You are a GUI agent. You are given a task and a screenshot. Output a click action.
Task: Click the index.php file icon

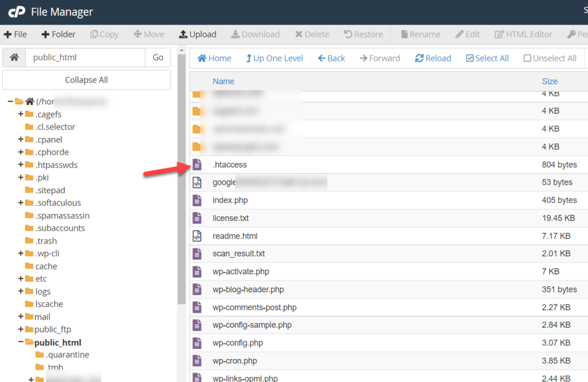coord(197,200)
